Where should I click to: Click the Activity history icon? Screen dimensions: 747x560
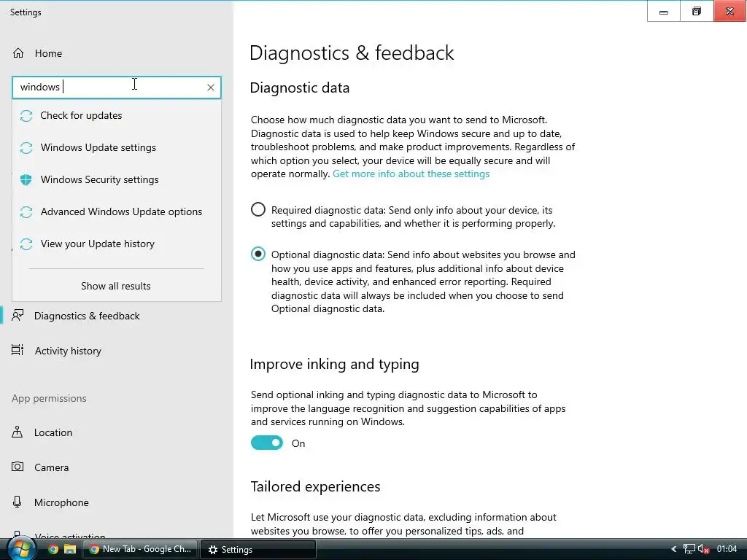(18, 350)
